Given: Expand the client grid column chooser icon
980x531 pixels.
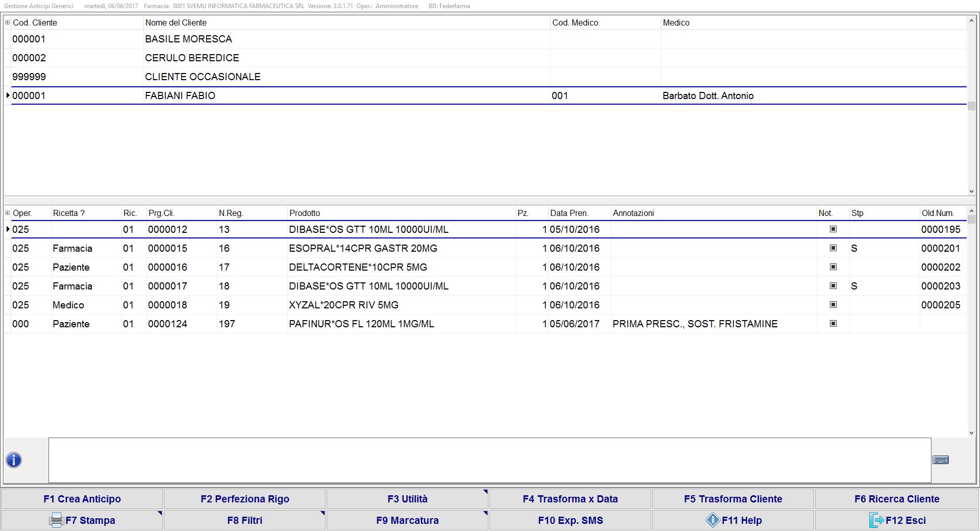Looking at the screenshot, I should click(x=7, y=22).
